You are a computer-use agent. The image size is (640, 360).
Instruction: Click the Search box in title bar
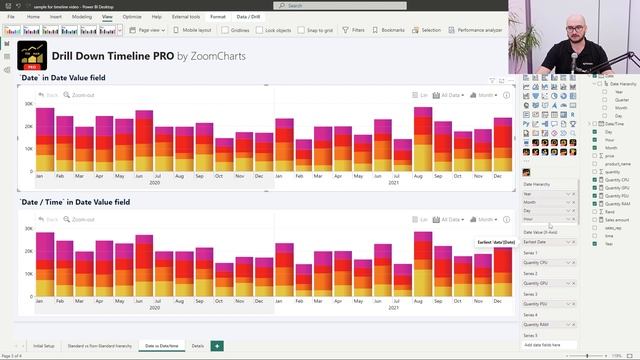pyautogui.click(x=340, y=6)
